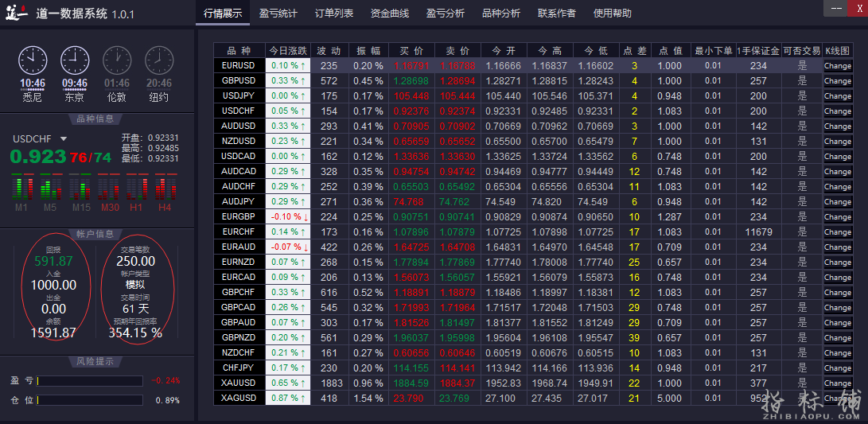Click the K线图 column header
Image resolution: width=868 pixels, height=424 pixels.
click(x=838, y=50)
